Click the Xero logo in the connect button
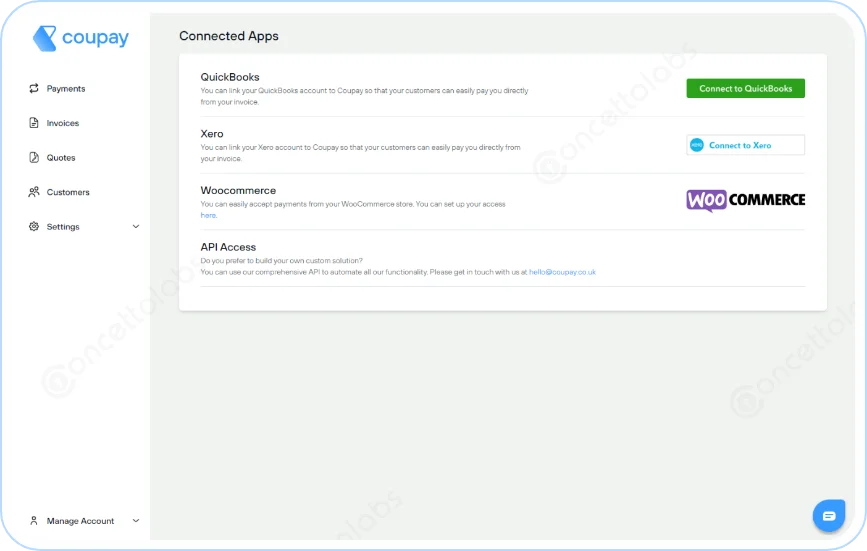The image size is (867, 551). point(697,145)
